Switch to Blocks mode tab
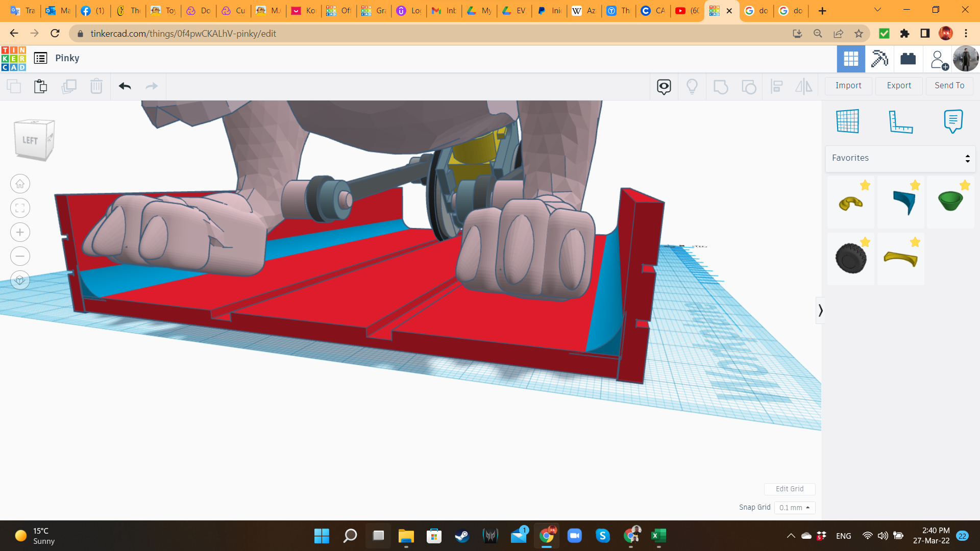This screenshot has width=980, height=551. 879,59
